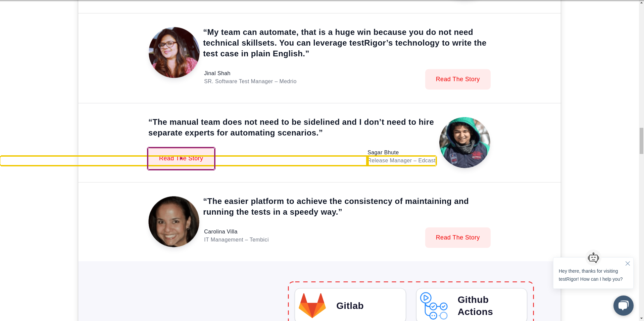Image resolution: width=644 pixels, height=321 pixels.
Task: Click the Gitlab fox logo icon
Action: pos(312,305)
